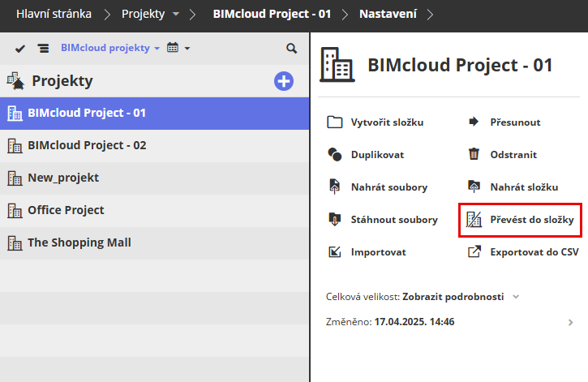Select Office Project in the list

(154, 210)
